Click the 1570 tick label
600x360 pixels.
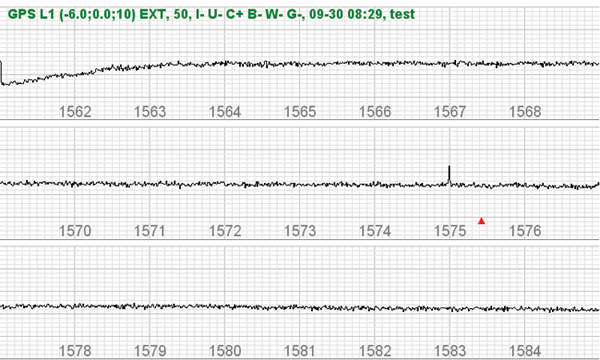pyautogui.click(x=75, y=231)
